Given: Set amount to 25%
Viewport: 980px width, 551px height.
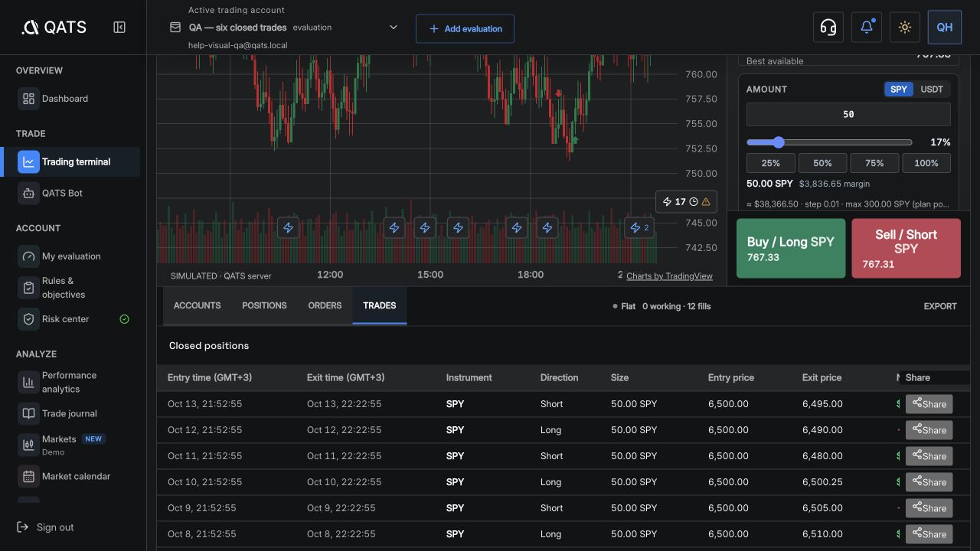Looking at the screenshot, I should pos(771,163).
